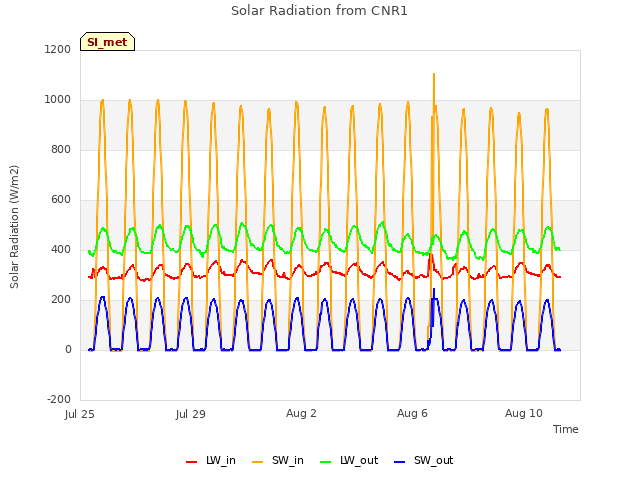Toggle the SW_out series in legend

pos(423,460)
